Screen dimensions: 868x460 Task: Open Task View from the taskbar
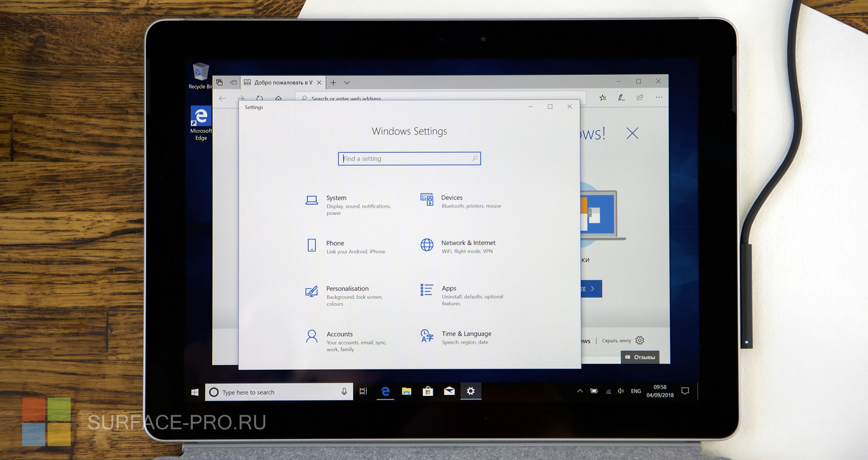pyautogui.click(x=363, y=391)
